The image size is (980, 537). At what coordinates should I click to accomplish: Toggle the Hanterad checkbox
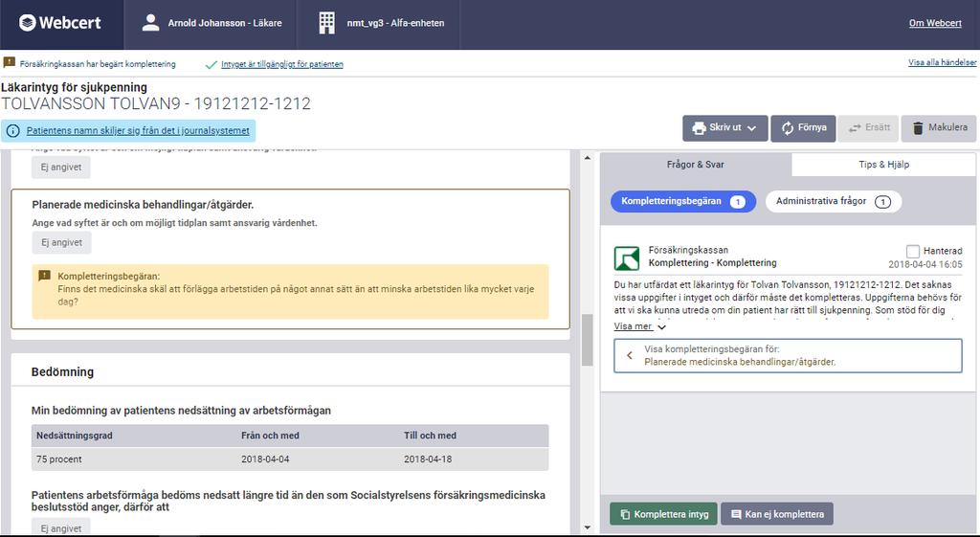pyautogui.click(x=912, y=252)
